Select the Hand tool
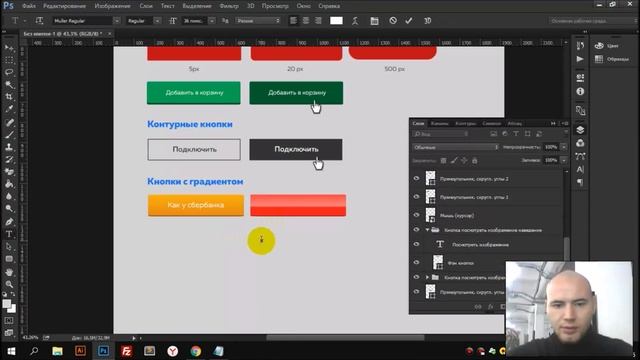 9,272
